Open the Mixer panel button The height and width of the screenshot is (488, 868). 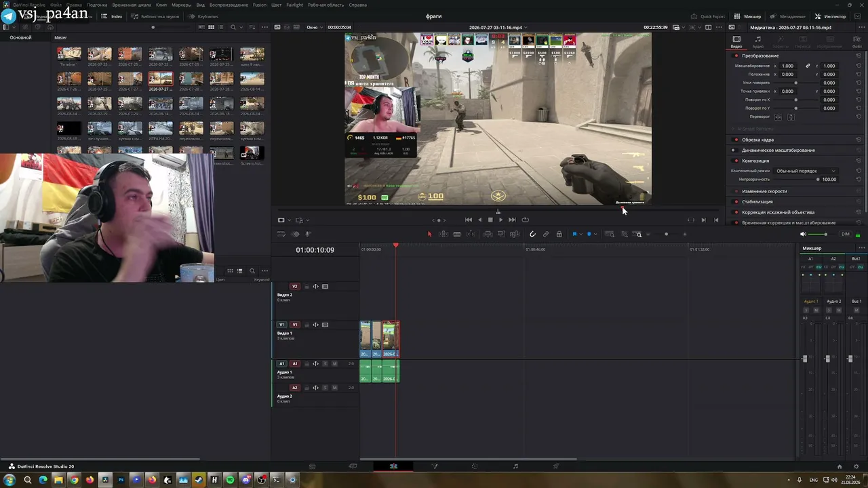tap(747, 16)
